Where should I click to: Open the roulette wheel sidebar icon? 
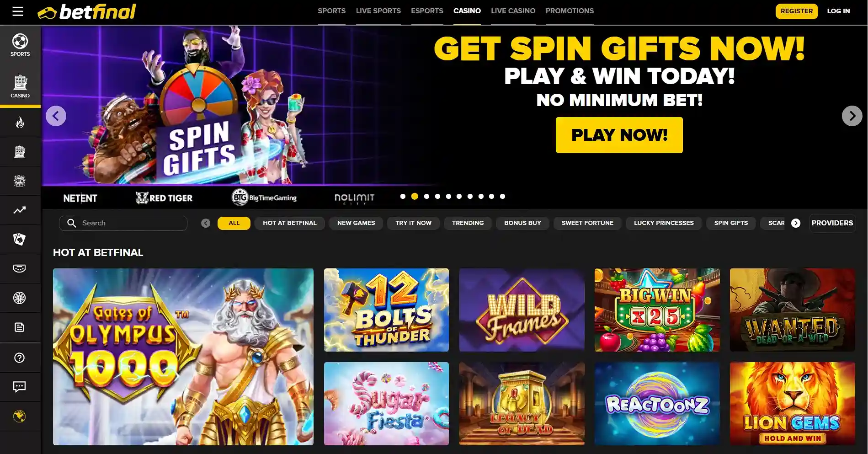pos(20,298)
